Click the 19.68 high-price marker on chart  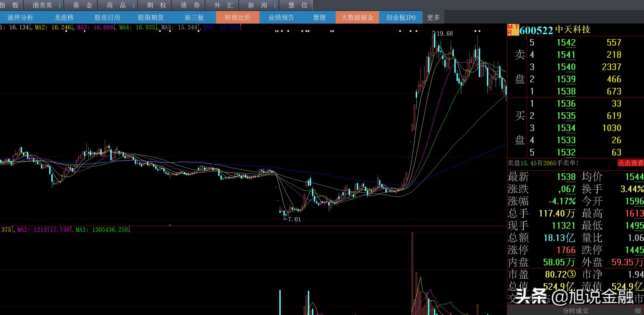445,34
